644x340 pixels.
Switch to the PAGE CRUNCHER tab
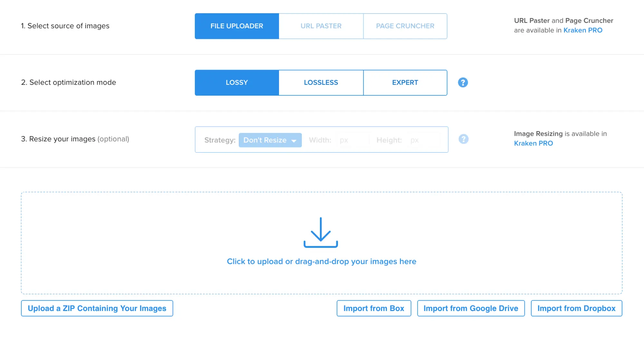tap(405, 26)
